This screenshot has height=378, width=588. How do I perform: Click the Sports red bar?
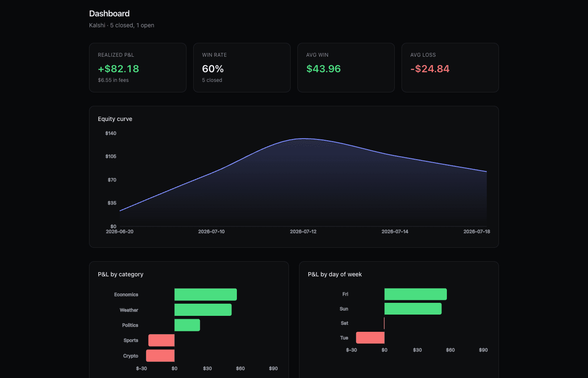(x=161, y=340)
